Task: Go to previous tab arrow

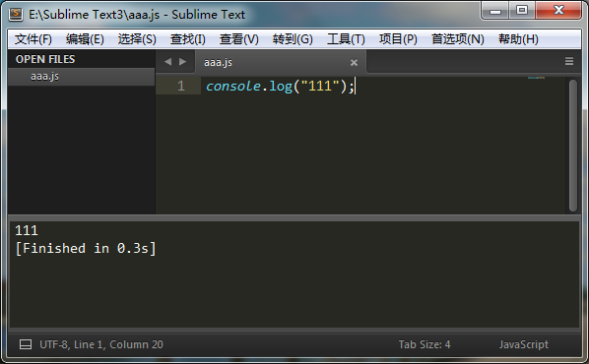Action: coord(167,62)
